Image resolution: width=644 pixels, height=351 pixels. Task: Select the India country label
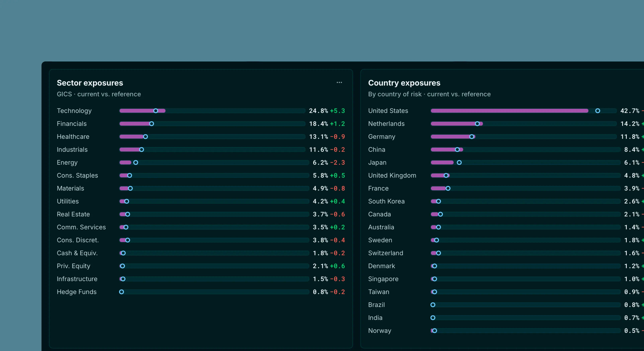click(x=375, y=318)
